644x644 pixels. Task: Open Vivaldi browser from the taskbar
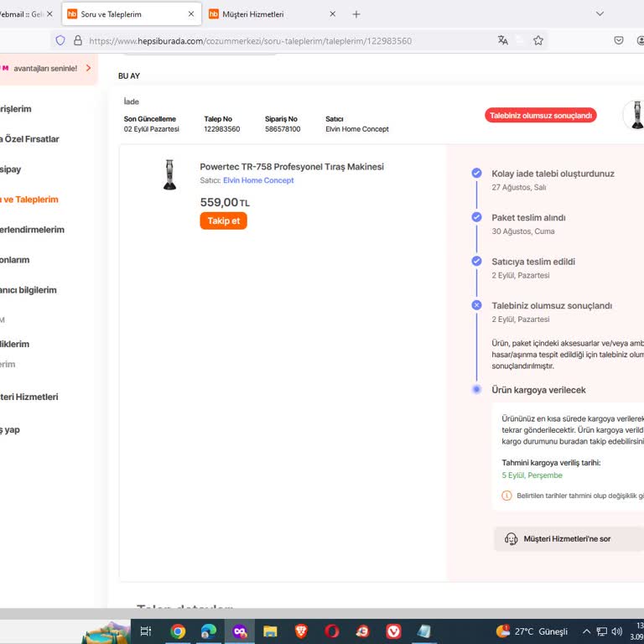(x=393, y=631)
